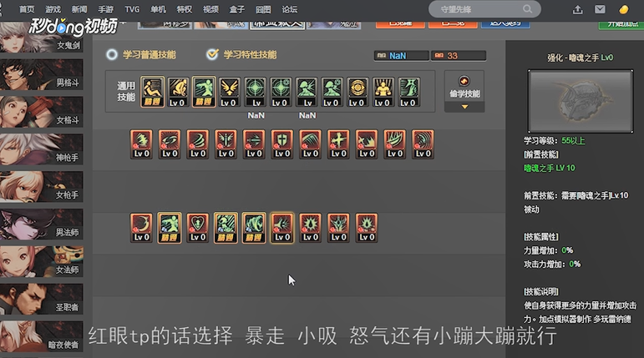This screenshot has width=644, height=358.
Task: Expand the 偷学技能 dropdown arrow
Action: [x=464, y=107]
